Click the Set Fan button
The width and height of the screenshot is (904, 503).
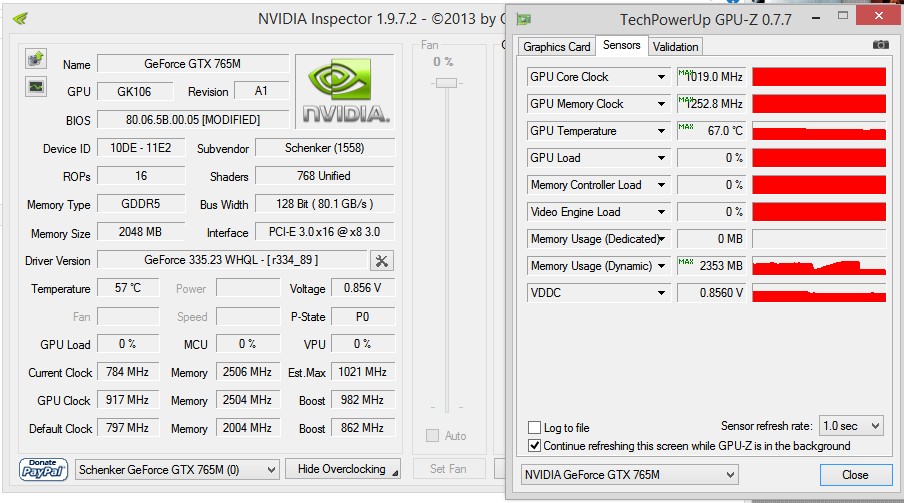click(449, 469)
